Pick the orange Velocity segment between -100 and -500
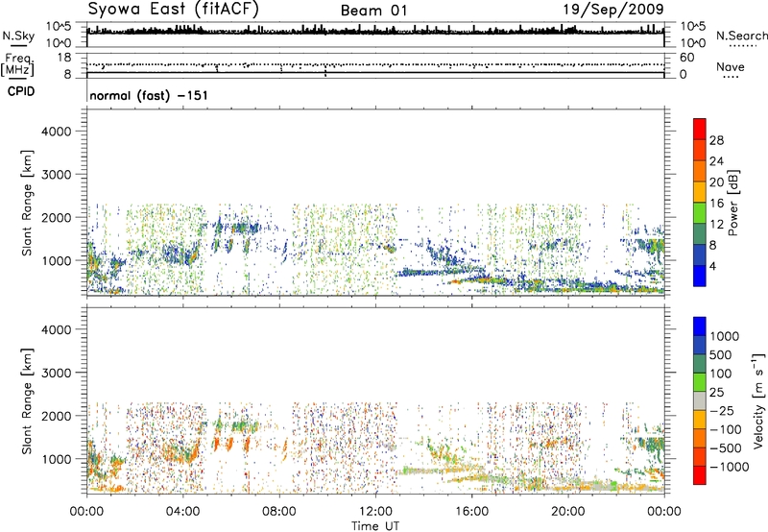The height and width of the screenshot is (532, 768). [x=700, y=438]
